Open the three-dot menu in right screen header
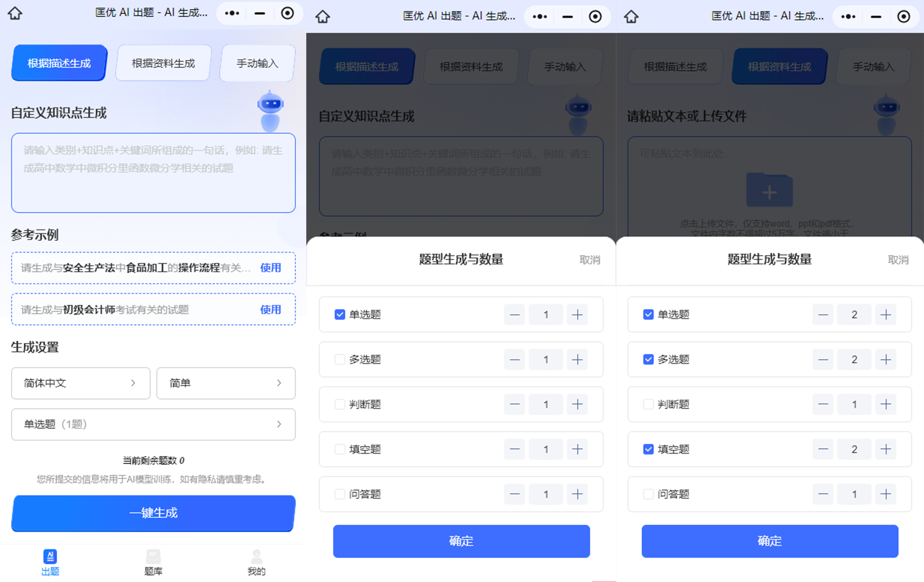924x582 pixels. coord(848,17)
